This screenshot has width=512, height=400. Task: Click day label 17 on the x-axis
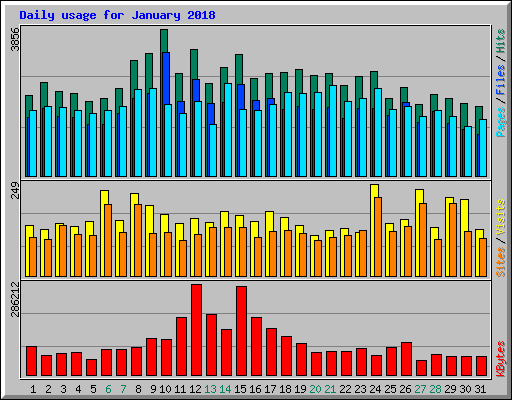tap(270, 389)
